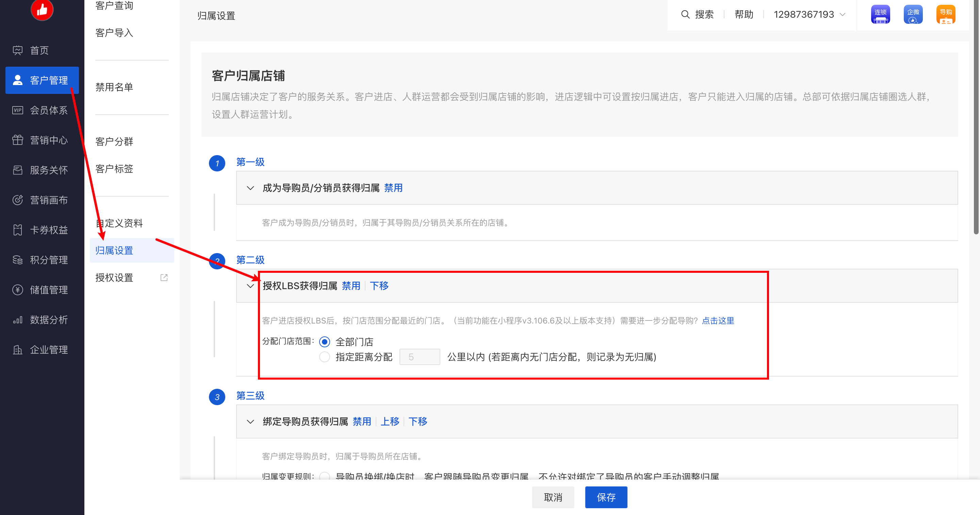This screenshot has height=515, width=980.
Task: Open the 企微 app icon
Action: point(913,14)
